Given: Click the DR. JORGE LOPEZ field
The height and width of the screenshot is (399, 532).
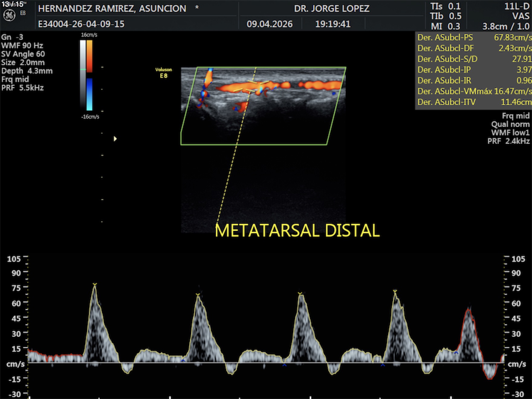Looking at the screenshot, I should pyautogui.click(x=332, y=8).
